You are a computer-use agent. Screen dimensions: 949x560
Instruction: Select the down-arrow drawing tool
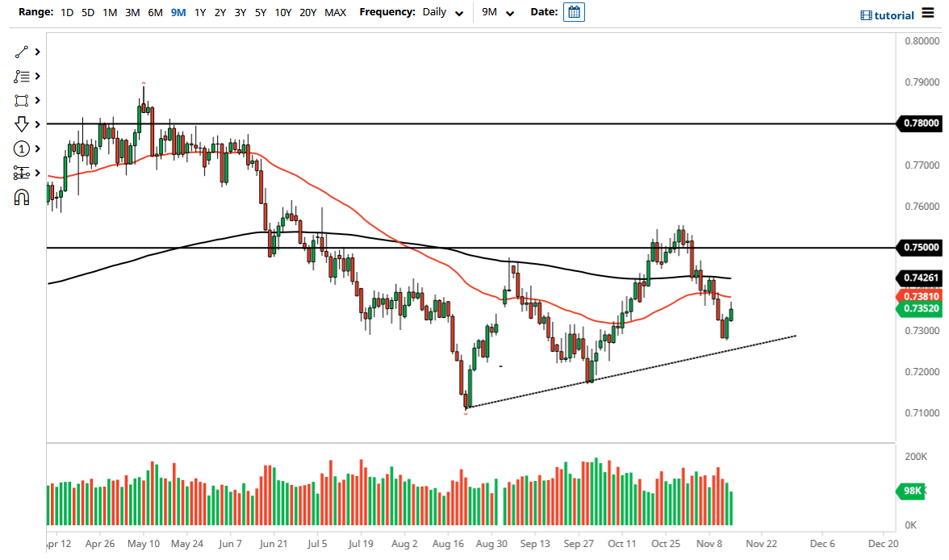(x=22, y=124)
